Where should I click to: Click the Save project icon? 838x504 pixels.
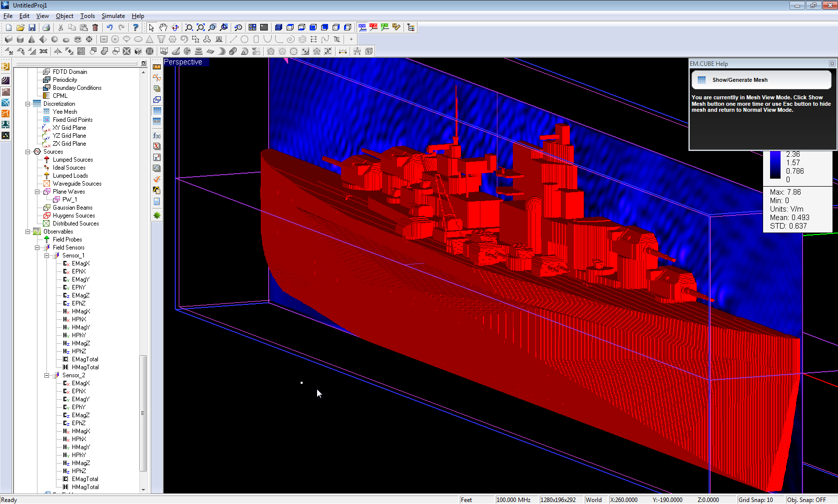click(x=32, y=27)
